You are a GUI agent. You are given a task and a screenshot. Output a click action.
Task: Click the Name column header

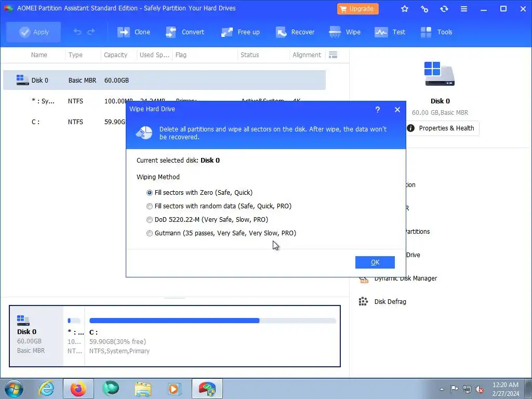(39, 55)
